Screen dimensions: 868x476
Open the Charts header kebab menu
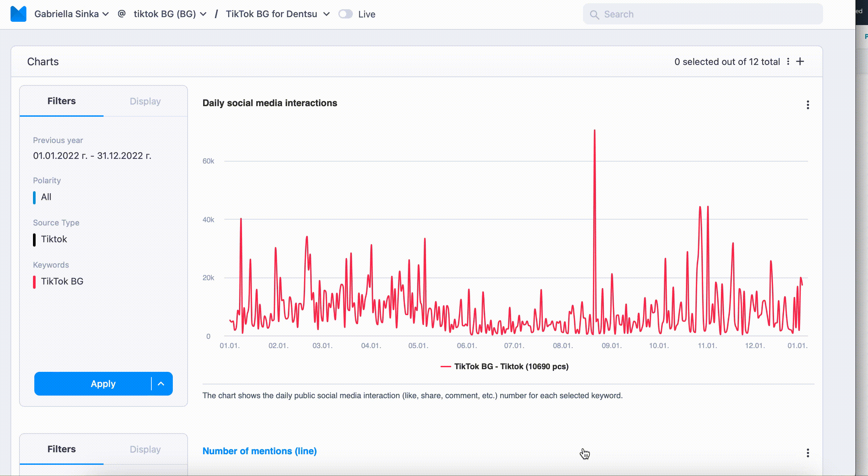pos(788,61)
